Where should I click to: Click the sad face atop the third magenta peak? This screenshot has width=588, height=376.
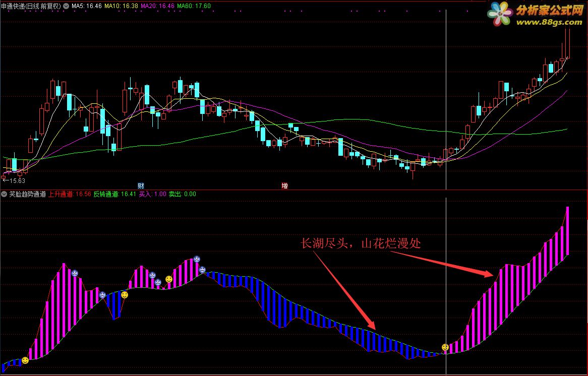[197, 259]
